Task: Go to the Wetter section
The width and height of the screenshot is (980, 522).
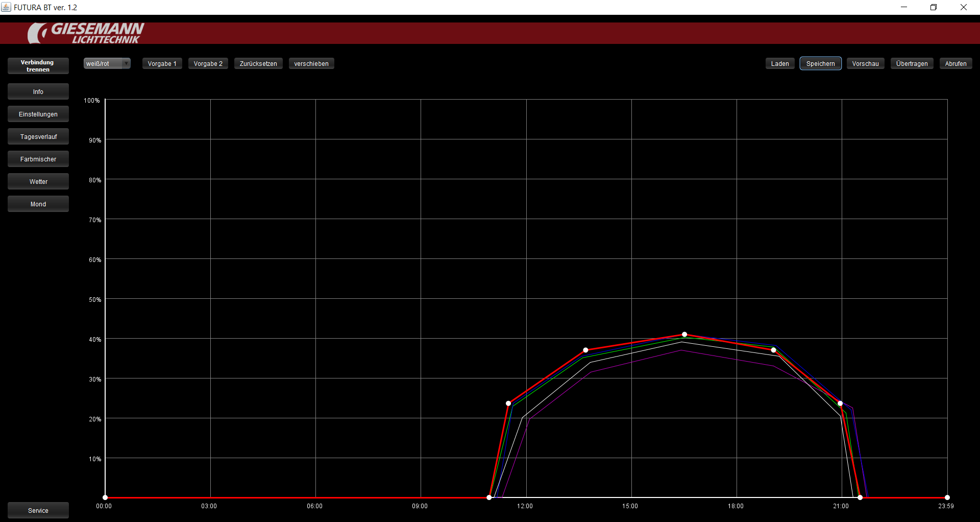Action: coord(38,182)
